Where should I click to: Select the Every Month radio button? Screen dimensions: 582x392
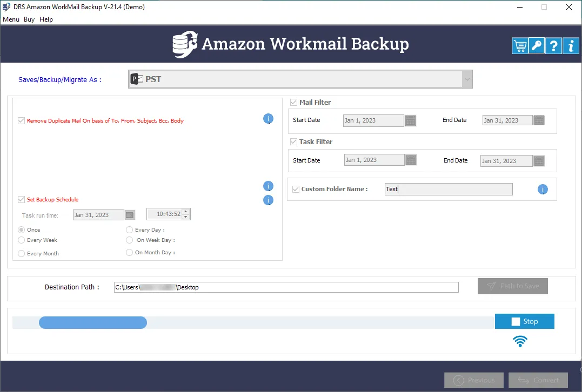click(x=21, y=254)
